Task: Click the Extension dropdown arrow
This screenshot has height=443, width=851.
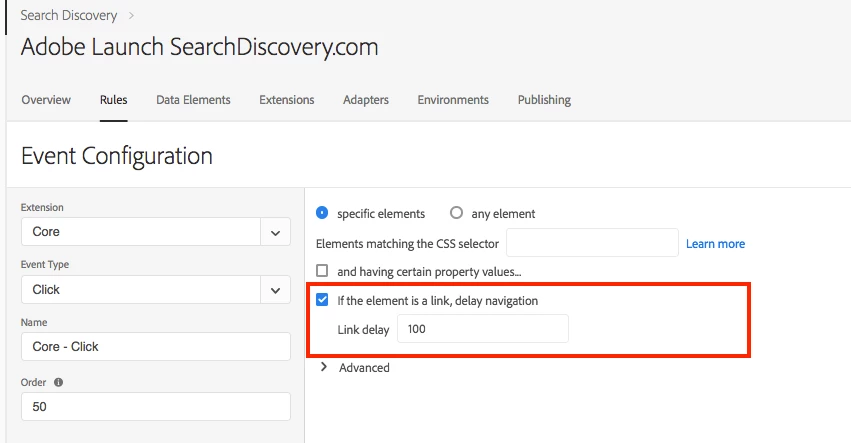Action: [276, 232]
